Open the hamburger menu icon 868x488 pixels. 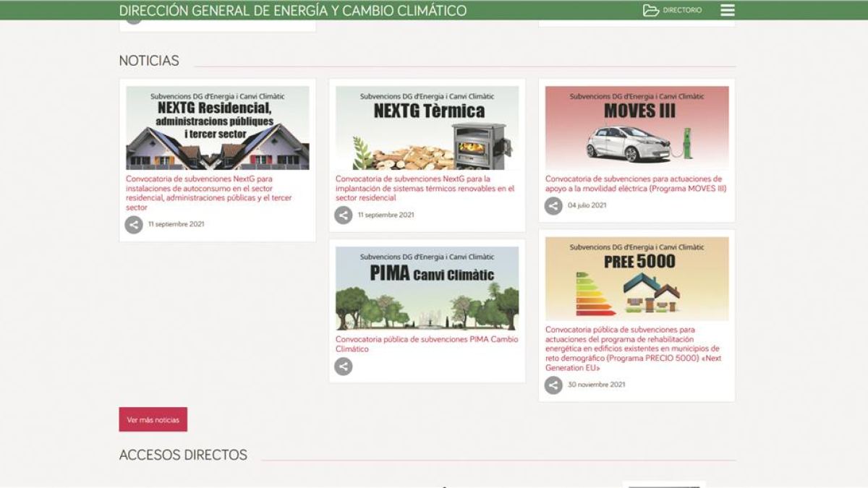click(x=728, y=10)
